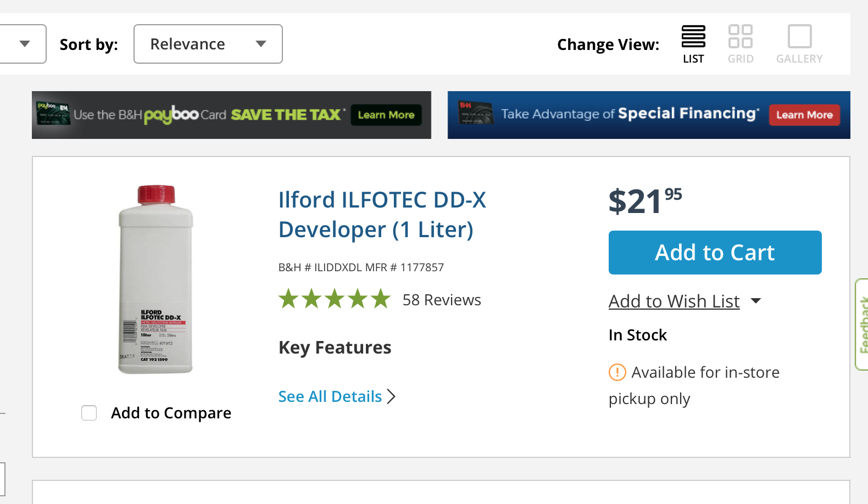The image size is (868, 504).
Task: Click the arrow next to See All Details
Action: point(391,396)
